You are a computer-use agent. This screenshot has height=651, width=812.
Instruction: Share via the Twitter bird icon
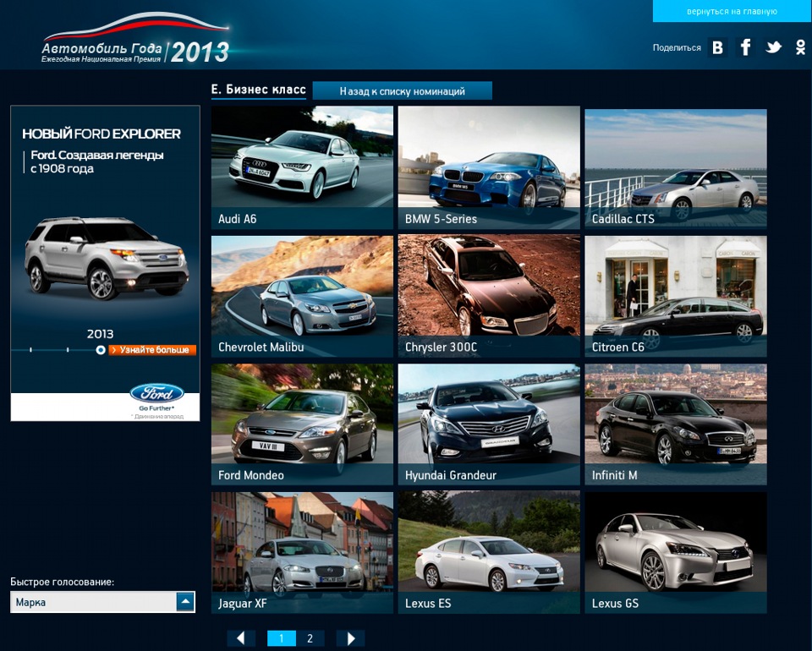[773, 47]
